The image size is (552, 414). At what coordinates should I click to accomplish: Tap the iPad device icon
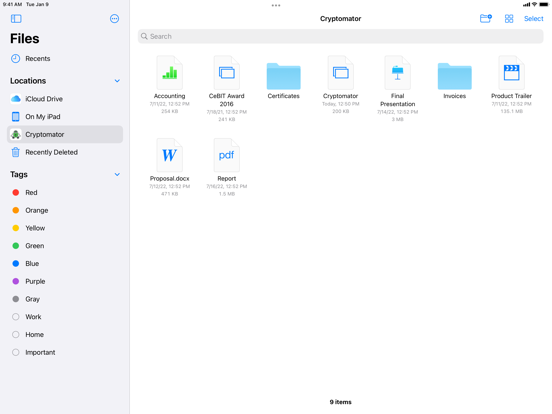tap(15, 117)
